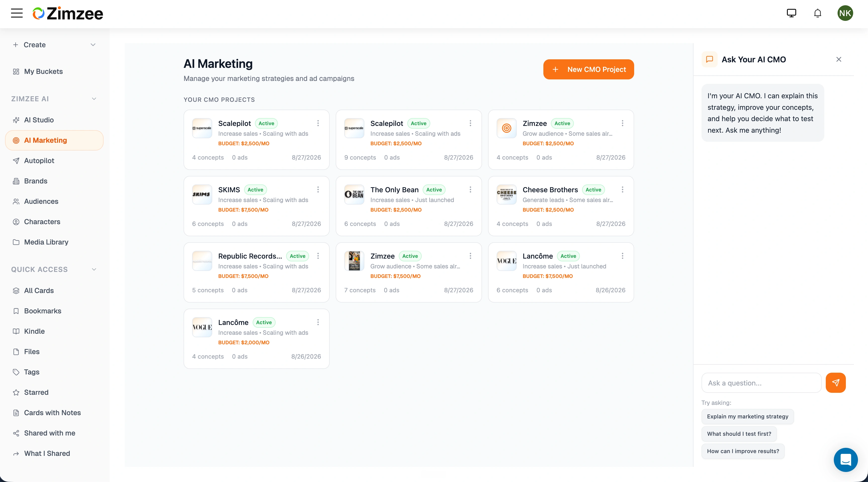Open Cards with Notes
This screenshot has height=482, width=868.
tap(54, 413)
